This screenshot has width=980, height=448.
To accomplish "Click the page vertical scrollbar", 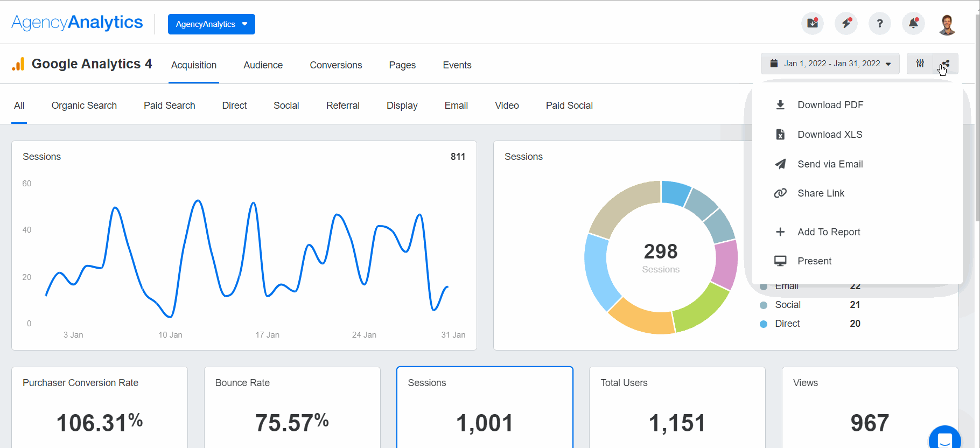I will point(977,118).
